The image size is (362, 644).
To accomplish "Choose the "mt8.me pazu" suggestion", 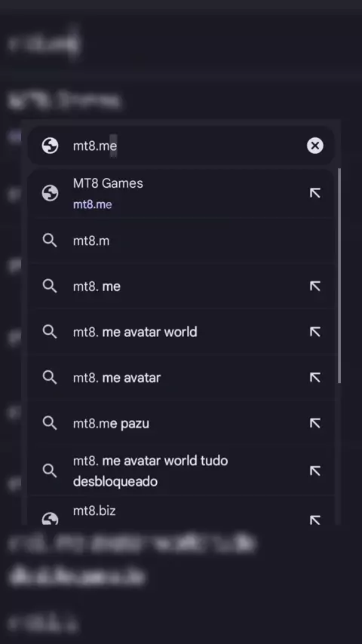I will click(x=181, y=423).
